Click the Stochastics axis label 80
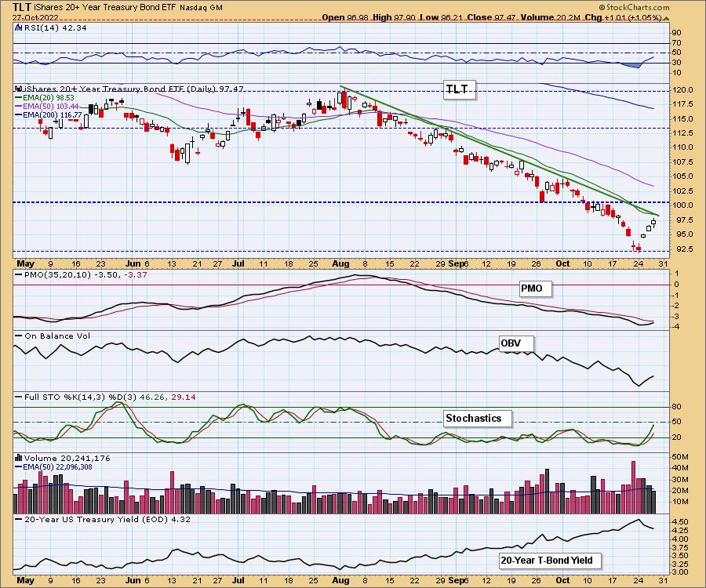This screenshot has width=706, height=588. point(677,407)
